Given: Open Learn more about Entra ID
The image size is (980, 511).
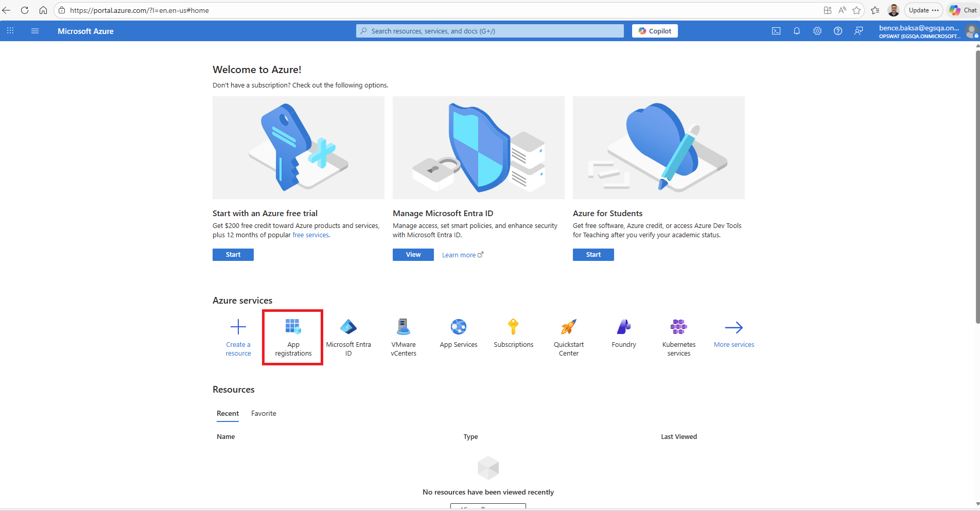Looking at the screenshot, I should coord(463,255).
